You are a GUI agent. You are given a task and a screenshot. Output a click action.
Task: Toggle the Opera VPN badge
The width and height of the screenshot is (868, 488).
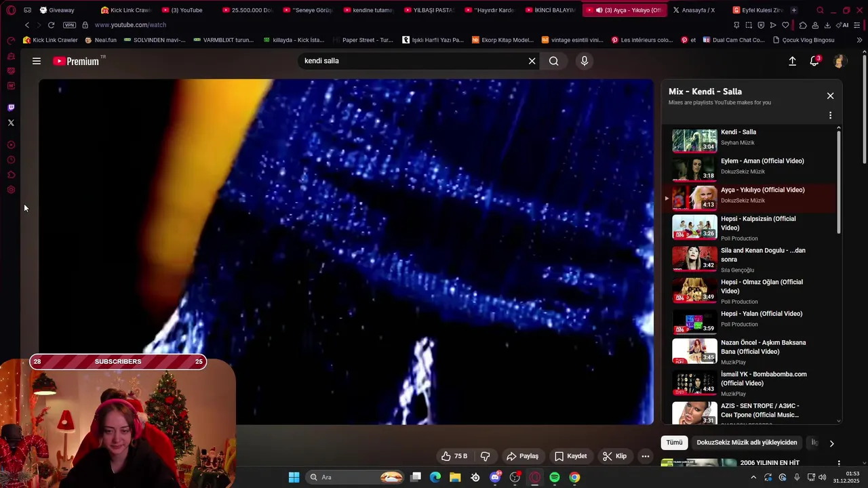(69, 25)
